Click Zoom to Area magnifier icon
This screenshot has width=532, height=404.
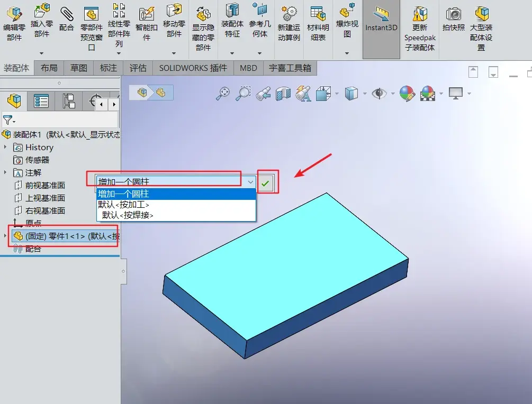243,94
